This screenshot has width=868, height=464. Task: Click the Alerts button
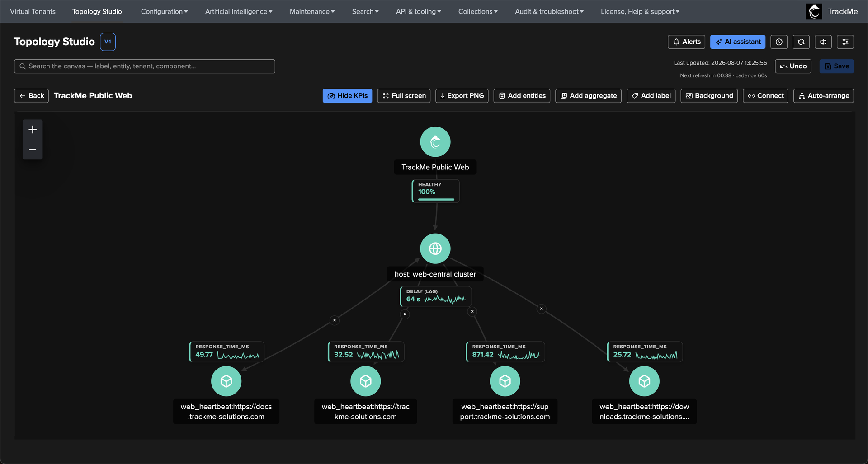(686, 42)
